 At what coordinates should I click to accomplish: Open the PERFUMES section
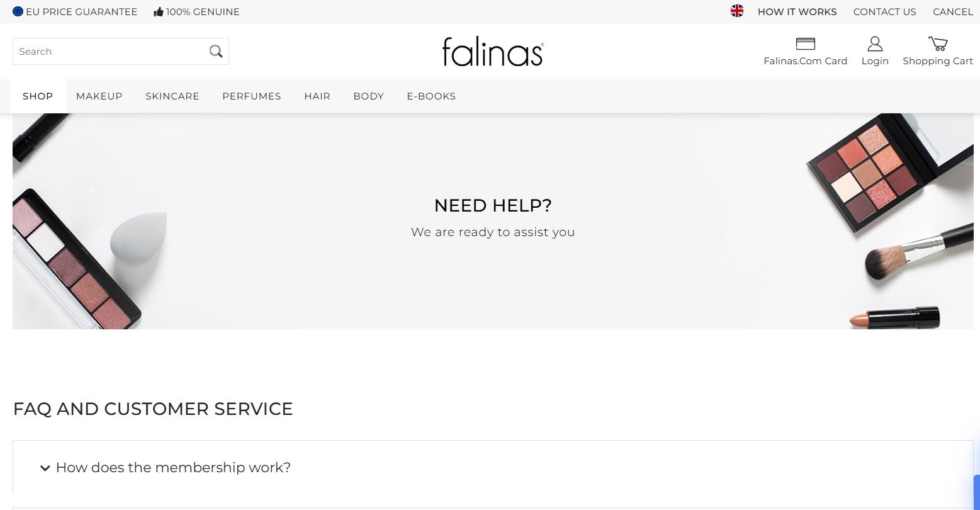click(251, 96)
